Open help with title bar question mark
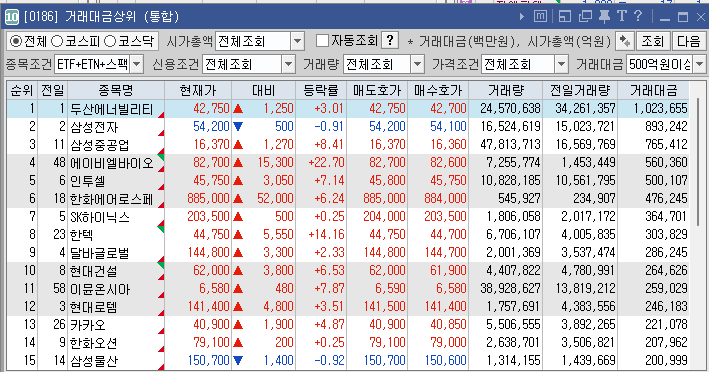This screenshot has width=709, height=372. 638,16
